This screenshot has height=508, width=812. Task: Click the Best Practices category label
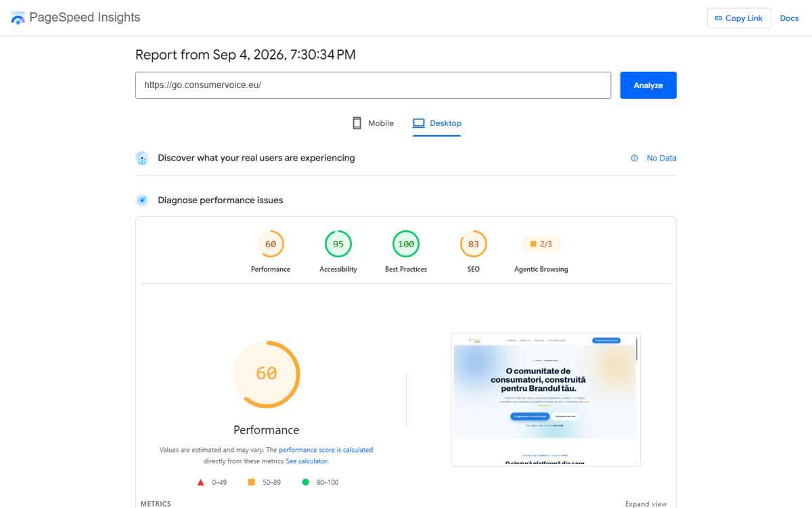(406, 270)
